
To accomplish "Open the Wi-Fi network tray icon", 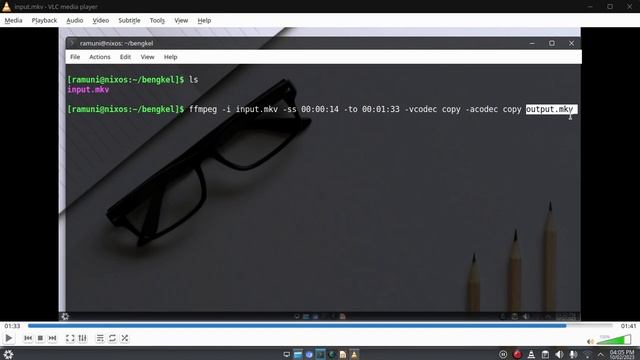I will 587,354.
